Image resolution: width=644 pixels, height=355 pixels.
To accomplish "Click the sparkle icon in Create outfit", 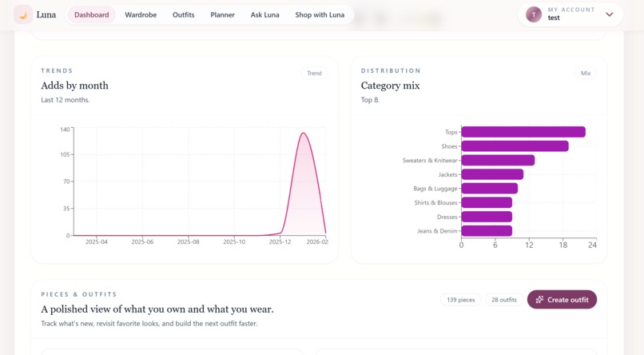I will tap(539, 300).
